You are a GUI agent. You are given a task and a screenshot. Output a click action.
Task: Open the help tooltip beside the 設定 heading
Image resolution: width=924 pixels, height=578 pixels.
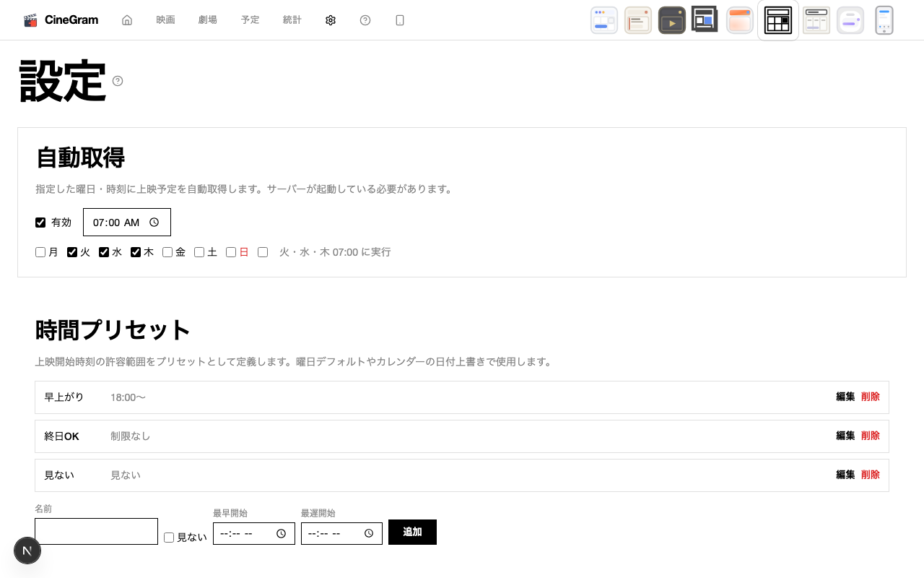[x=118, y=81]
